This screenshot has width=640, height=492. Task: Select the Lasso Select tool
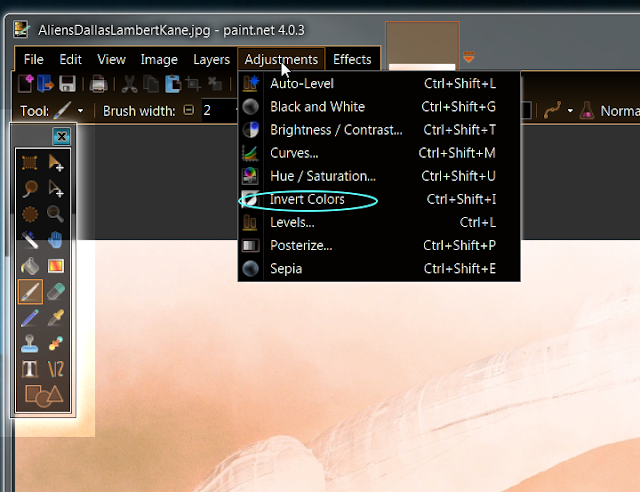[x=30, y=188]
